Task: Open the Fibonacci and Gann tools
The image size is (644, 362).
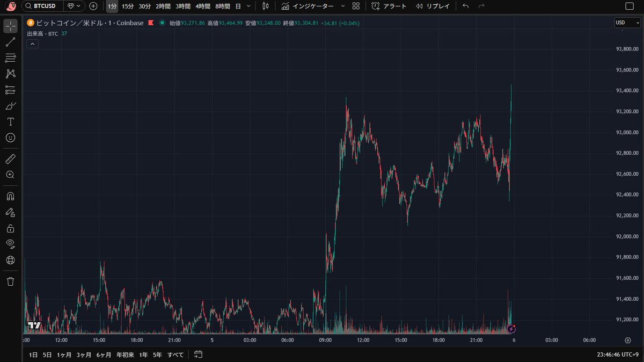Action: pyautogui.click(x=10, y=58)
